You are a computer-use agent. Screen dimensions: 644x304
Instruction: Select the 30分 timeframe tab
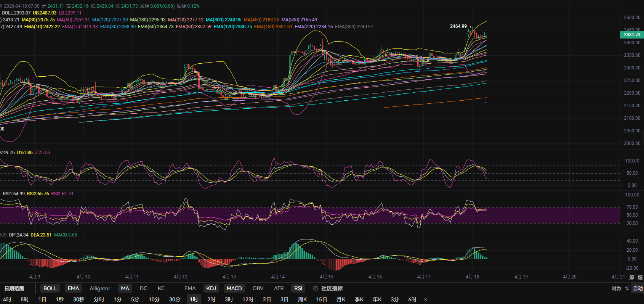pyautogui.click(x=175, y=299)
